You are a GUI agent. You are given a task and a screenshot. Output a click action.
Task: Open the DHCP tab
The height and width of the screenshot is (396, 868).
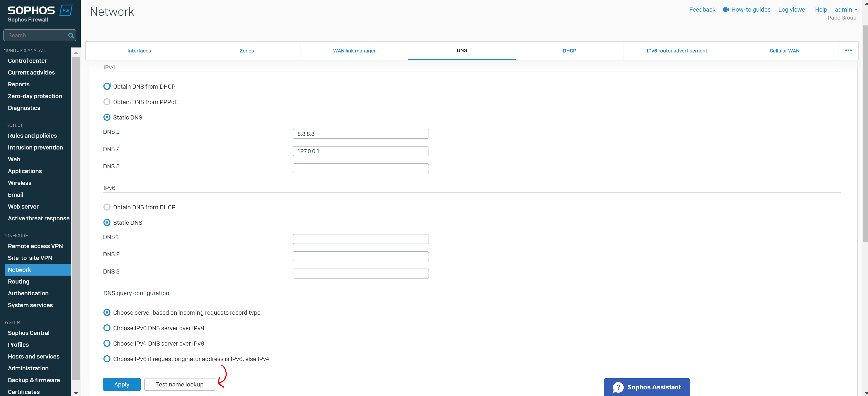pyautogui.click(x=569, y=51)
